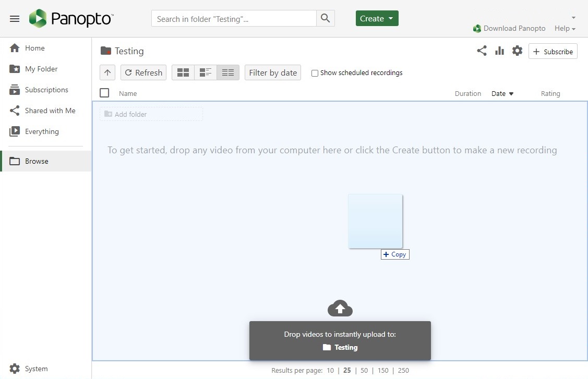This screenshot has height=379, width=588.
Task: View folder statistics
Action: [499, 51]
